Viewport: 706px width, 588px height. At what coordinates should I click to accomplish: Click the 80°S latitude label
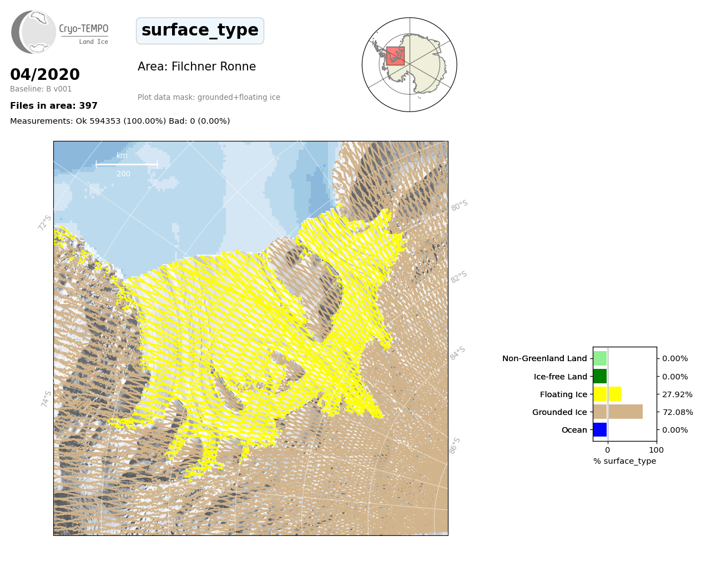(x=460, y=206)
